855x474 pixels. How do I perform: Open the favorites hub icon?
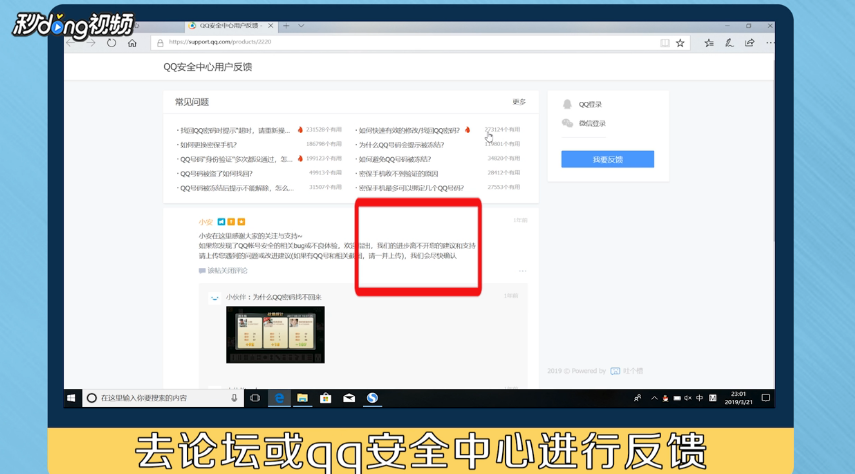[708, 43]
